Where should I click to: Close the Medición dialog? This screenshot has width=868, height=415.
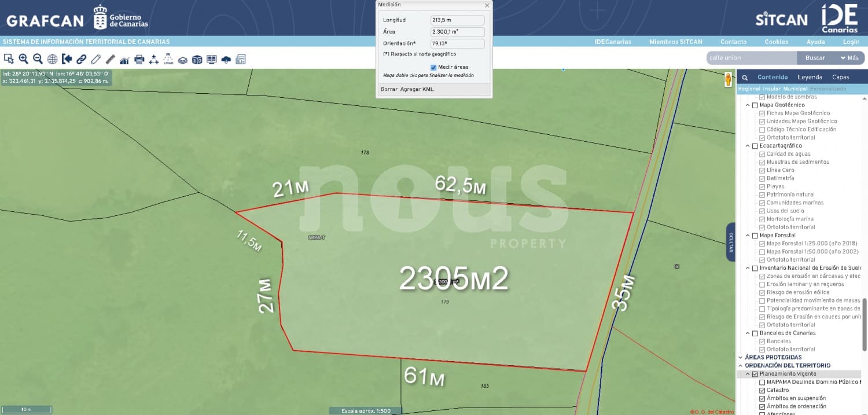tap(487, 5)
